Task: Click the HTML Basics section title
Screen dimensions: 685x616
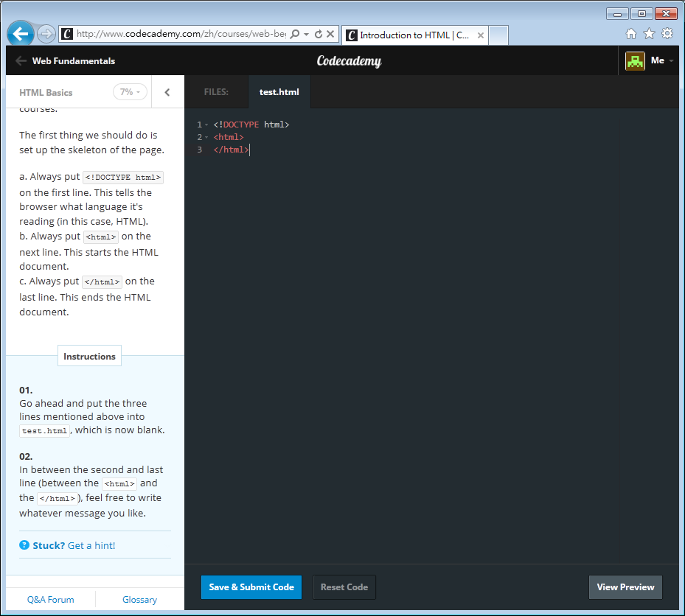Action: coord(46,93)
